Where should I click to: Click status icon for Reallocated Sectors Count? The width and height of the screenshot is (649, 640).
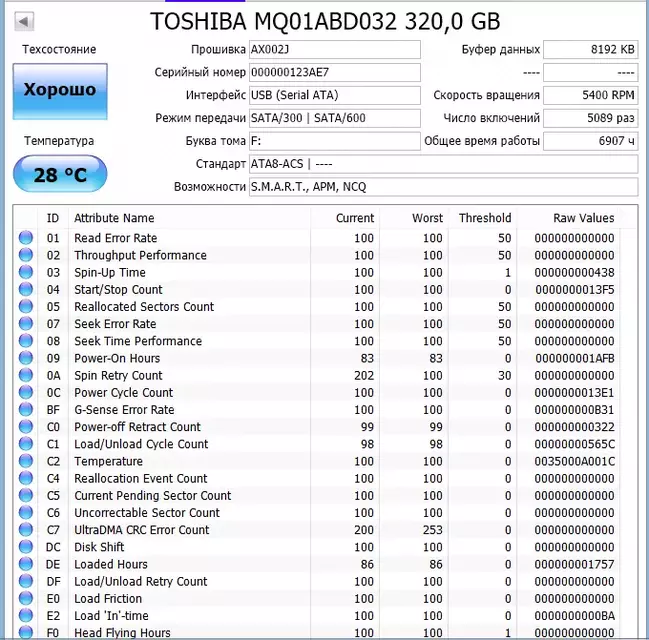pyautogui.click(x=26, y=307)
